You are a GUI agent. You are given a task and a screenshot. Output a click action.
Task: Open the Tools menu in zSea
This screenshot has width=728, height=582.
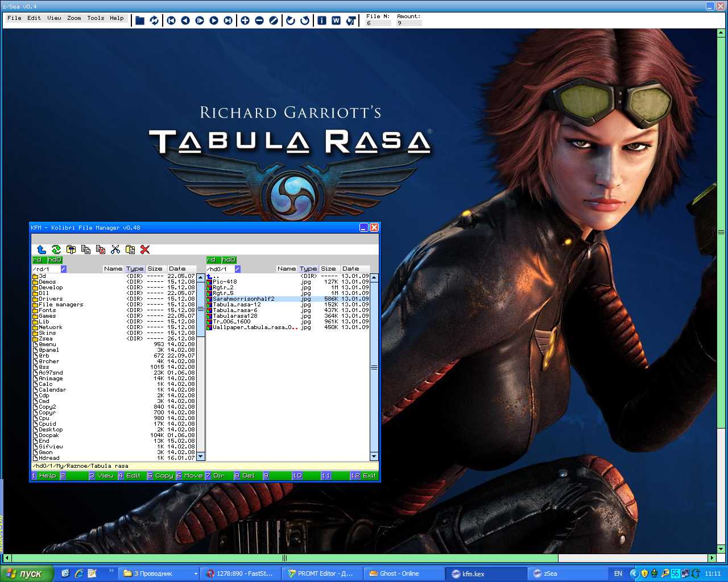pos(96,18)
